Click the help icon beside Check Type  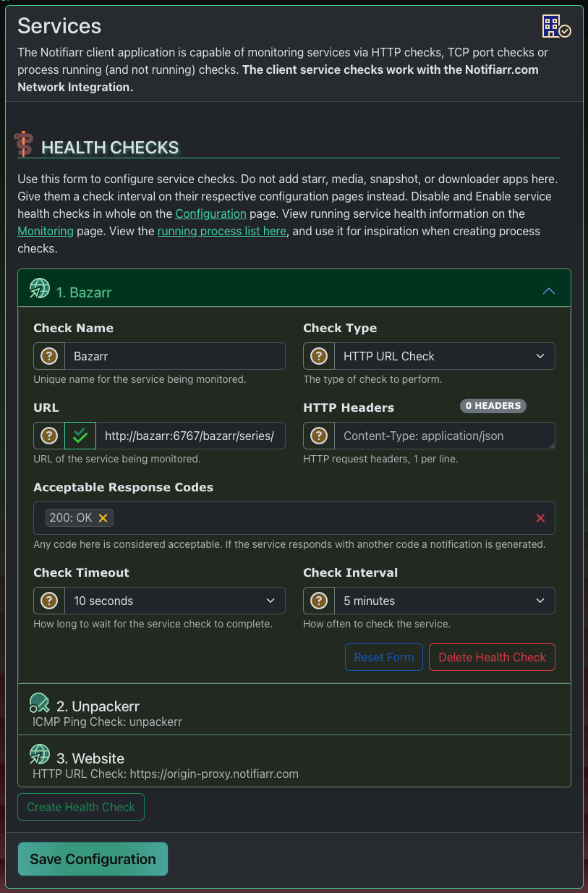[318, 356]
